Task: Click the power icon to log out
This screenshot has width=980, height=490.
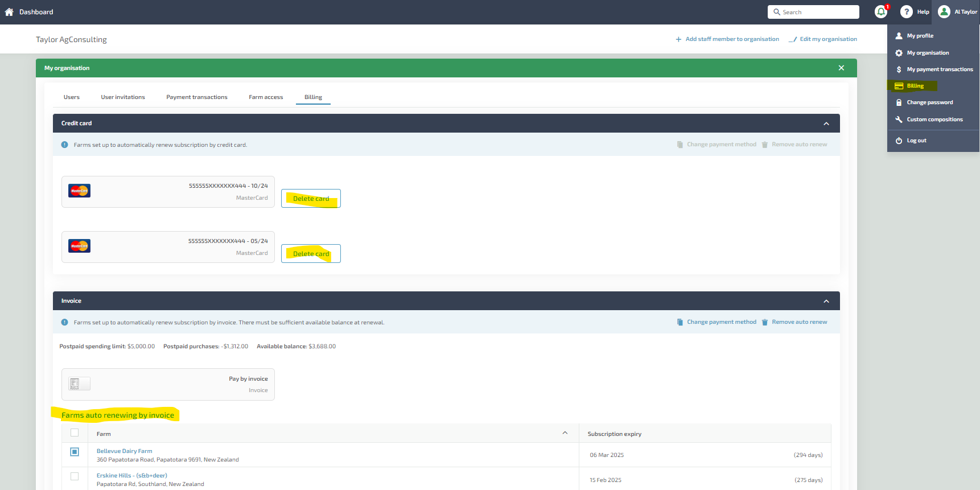Action: (x=899, y=141)
